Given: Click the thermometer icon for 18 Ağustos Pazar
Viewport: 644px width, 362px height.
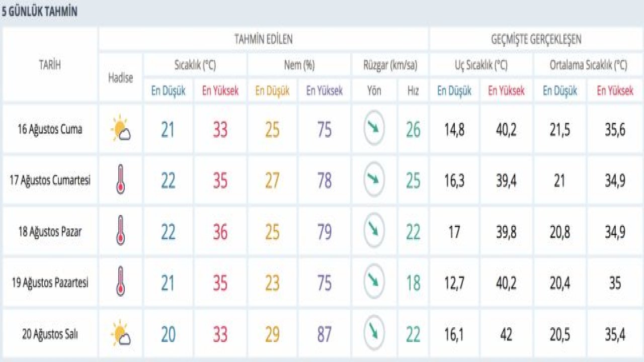Looking at the screenshot, I should (x=120, y=231).
